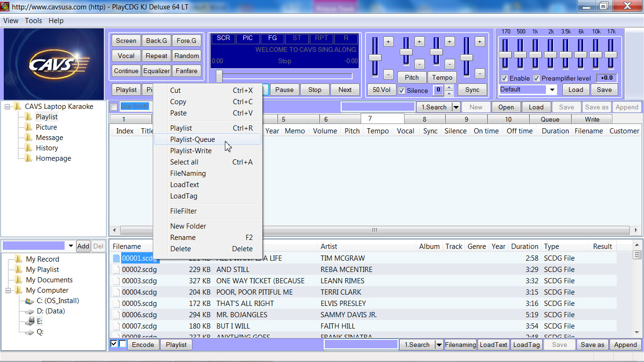
Task: Click the Picture folder icon in the tree
Action: click(29, 127)
